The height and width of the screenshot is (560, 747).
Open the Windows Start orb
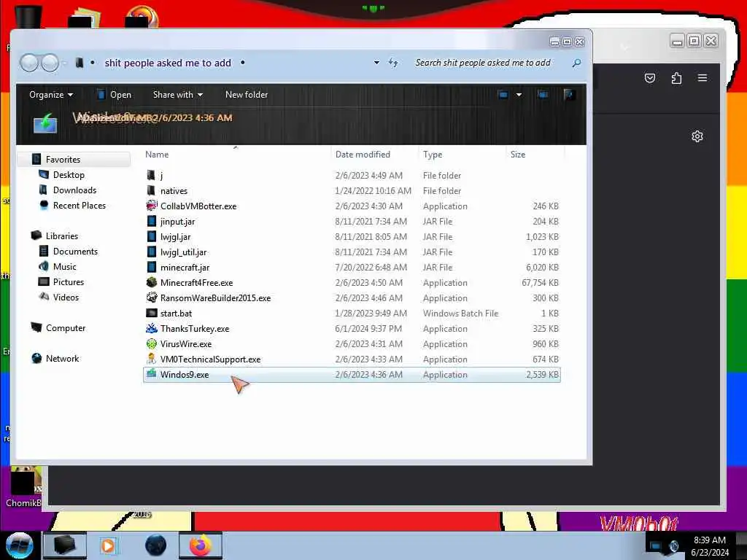click(x=19, y=545)
